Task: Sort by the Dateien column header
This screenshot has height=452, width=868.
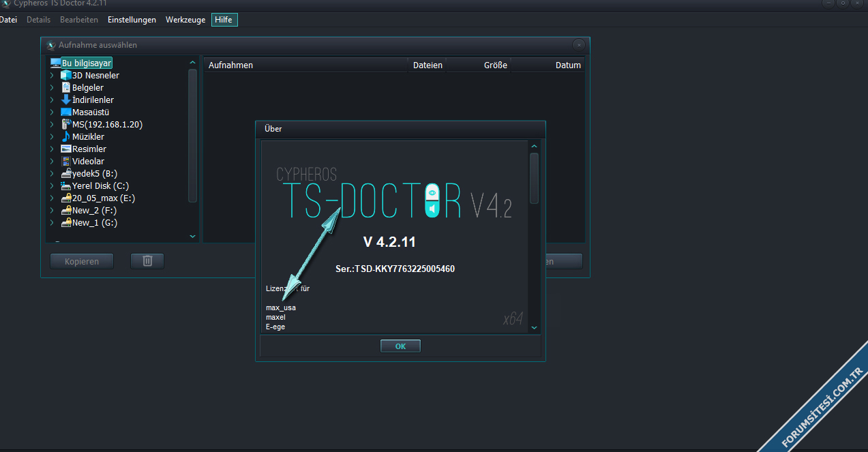Action: (428, 65)
